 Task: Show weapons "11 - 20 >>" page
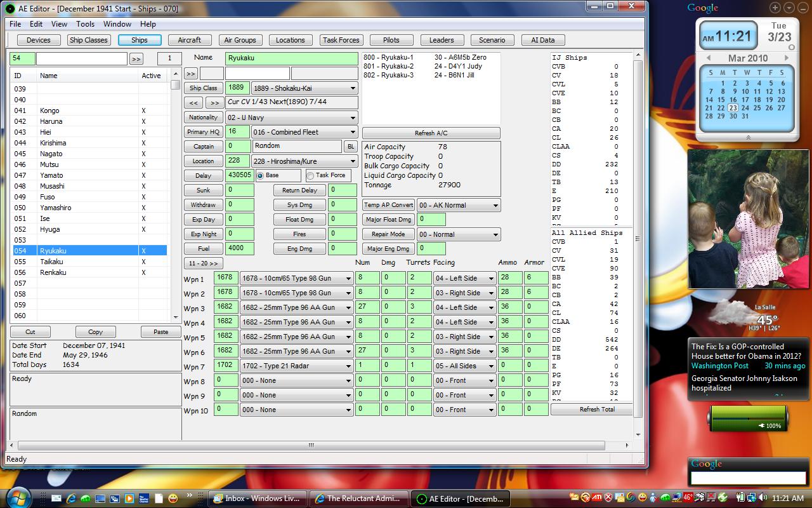(203, 263)
